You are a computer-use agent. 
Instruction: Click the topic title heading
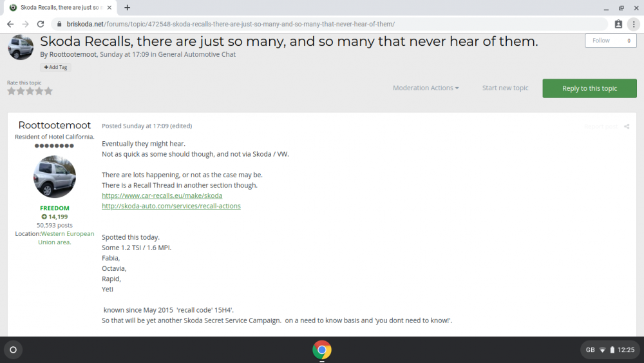pyautogui.click(x=289, y=41)
